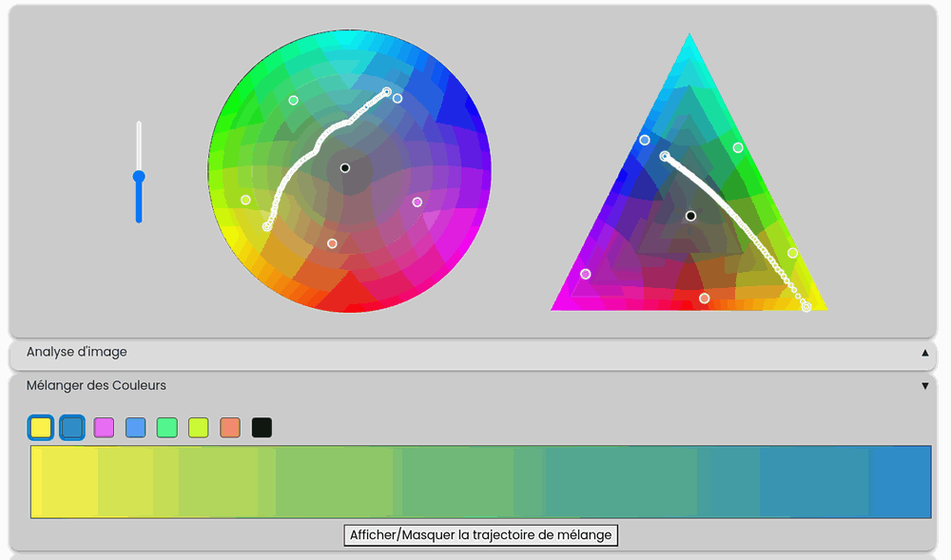951x560 pixels.
Task: Choose the salmon orange swatch
Action: point(230,428)
